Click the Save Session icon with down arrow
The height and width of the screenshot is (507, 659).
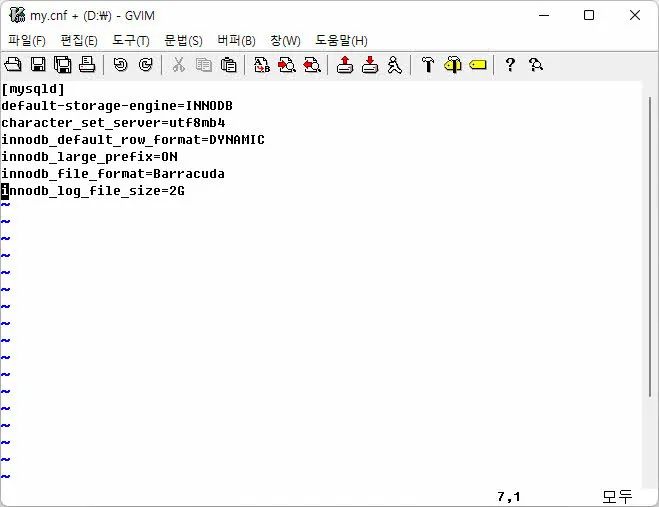(370, 65)
